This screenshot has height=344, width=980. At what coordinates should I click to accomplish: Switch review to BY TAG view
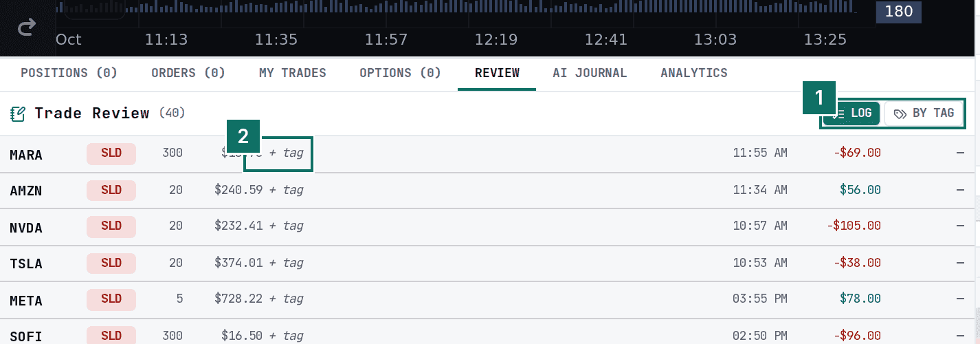pos(924,114)
